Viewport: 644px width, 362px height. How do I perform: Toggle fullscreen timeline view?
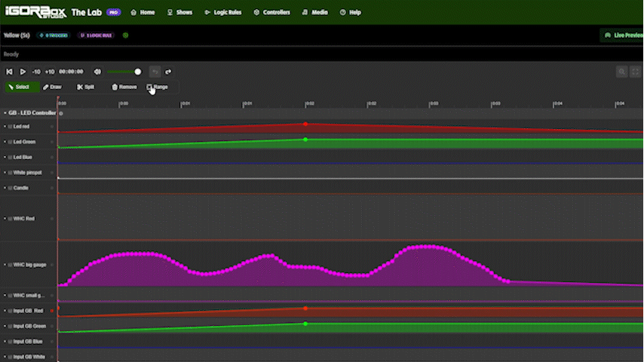coord(636,72)
